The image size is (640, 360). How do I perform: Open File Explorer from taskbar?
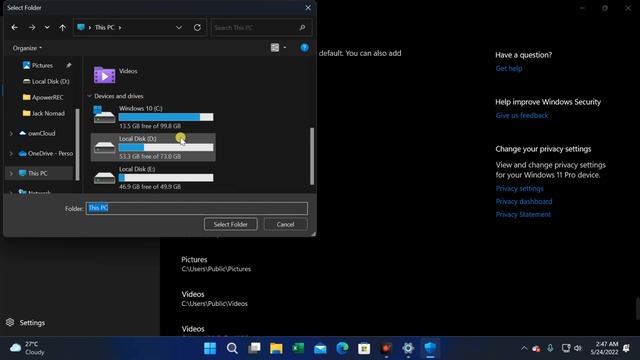click(276, 348)
